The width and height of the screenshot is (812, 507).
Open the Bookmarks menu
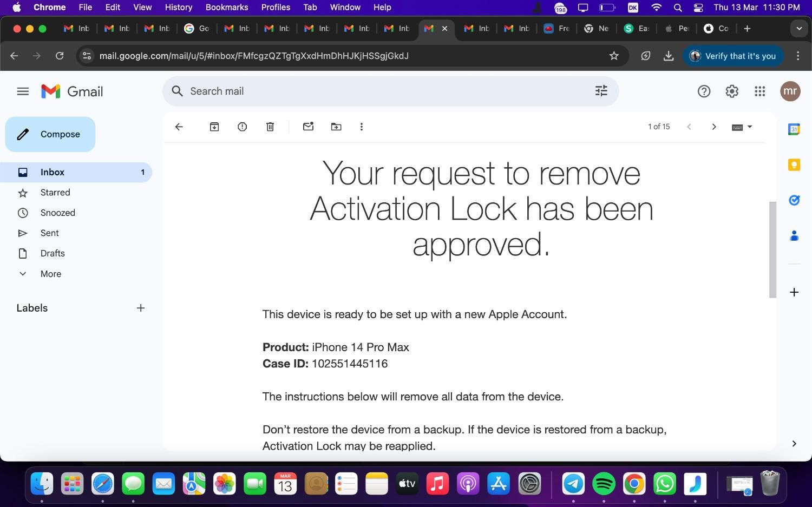(x=227, y=8)
